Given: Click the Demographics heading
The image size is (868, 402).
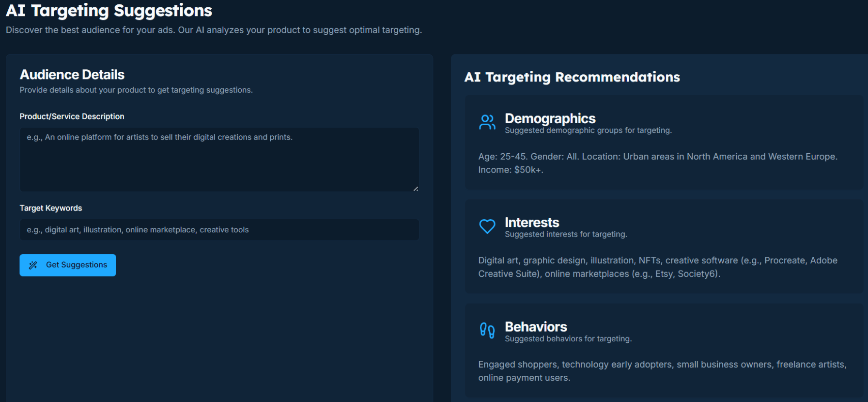Looking at the screenshot, I should click(x=550, y=118).
